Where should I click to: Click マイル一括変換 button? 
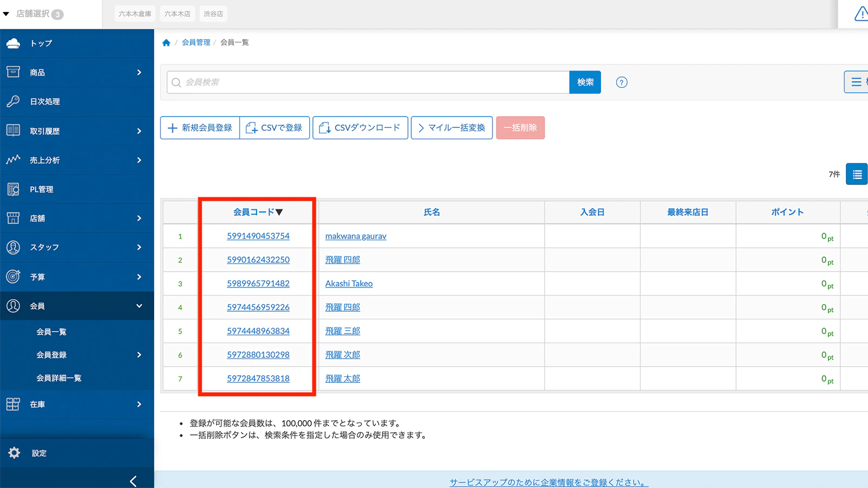pyautogui.click(x=452, y=128)
